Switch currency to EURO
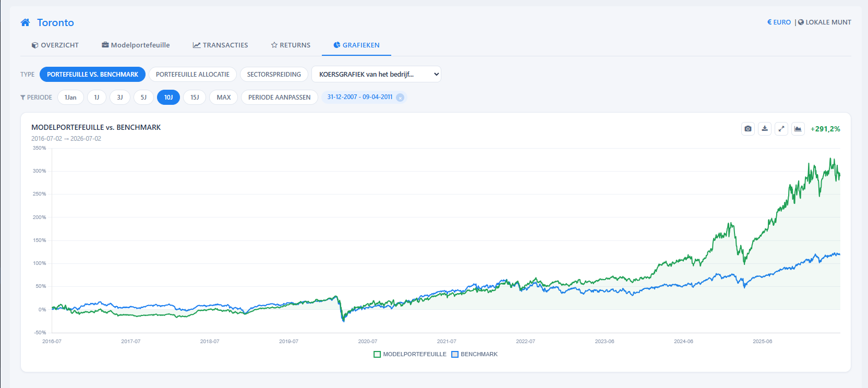The height and width of the screenshot is (388, 868). tap(779, 22)
